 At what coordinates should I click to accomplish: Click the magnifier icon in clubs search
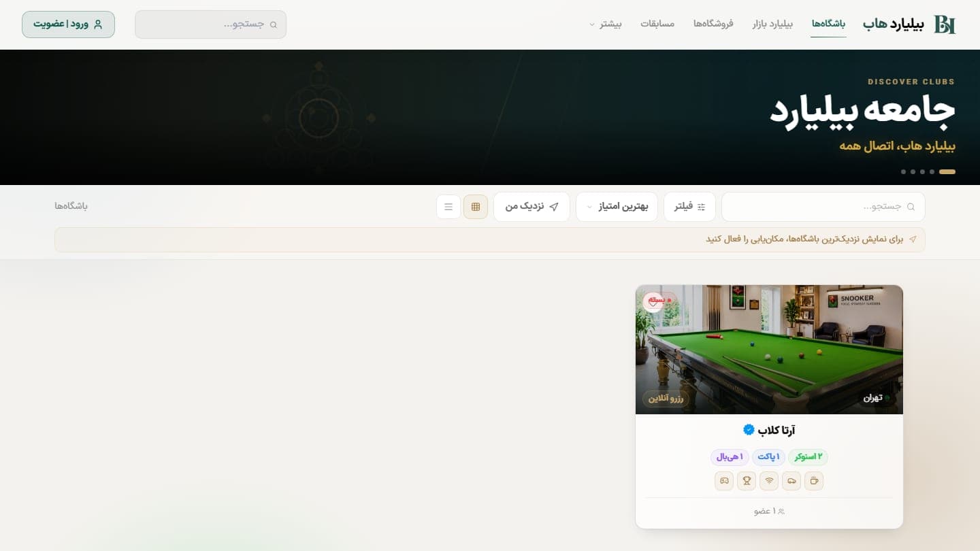click(x=911, y=207)
